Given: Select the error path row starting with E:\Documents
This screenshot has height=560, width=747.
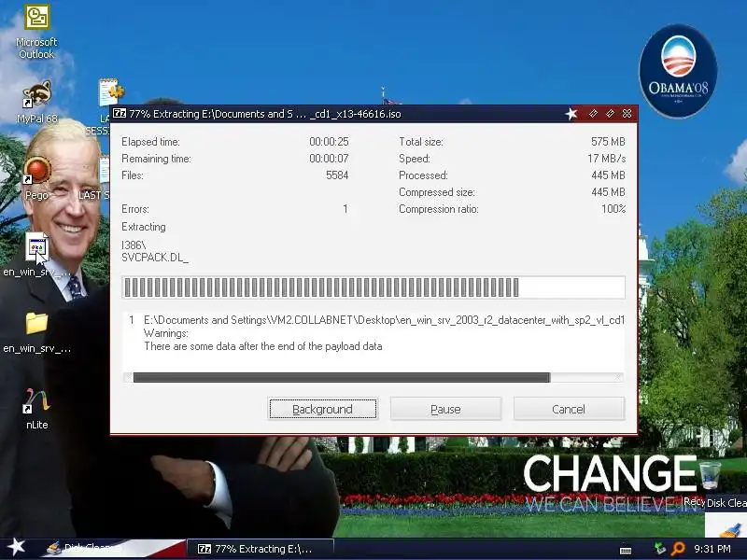Looking at the screenshot, I should tap(376, 320).
